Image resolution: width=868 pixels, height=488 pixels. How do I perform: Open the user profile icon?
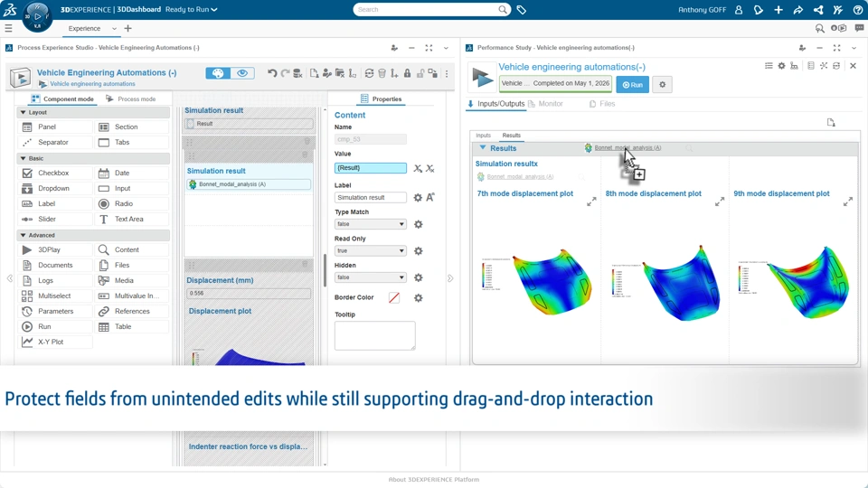tap(739, 9)
